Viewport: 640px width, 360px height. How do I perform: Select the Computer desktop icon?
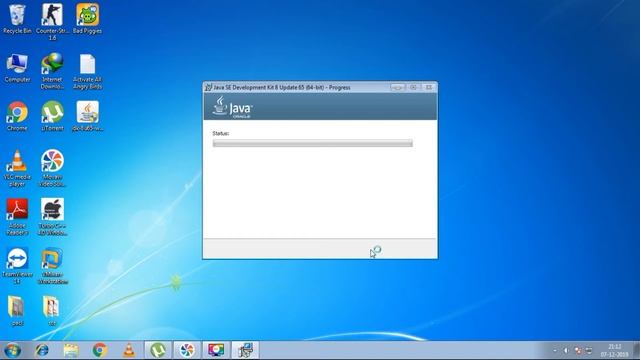tap(17, 68)
